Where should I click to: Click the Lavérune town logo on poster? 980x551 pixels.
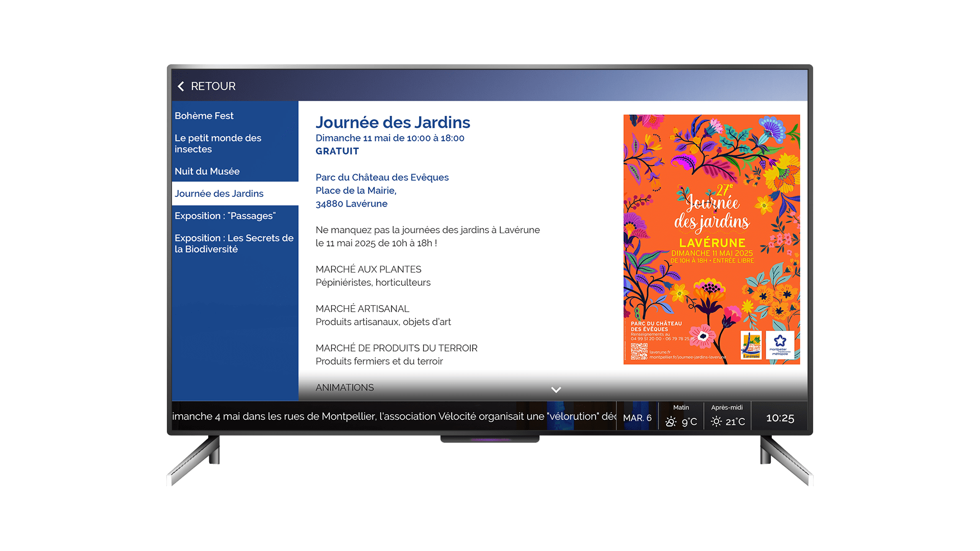pos(751,345)
